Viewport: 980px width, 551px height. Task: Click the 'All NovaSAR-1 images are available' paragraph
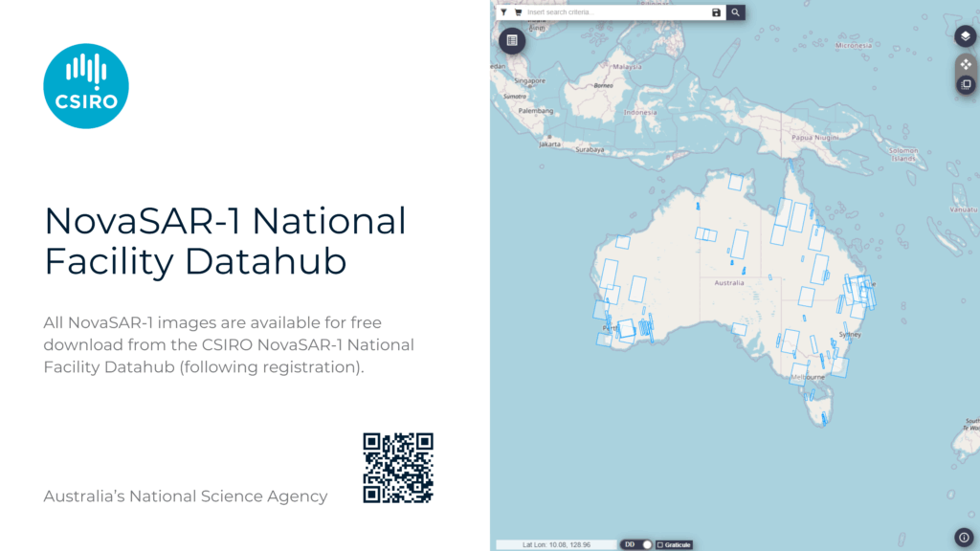pyautogui.click(x=229, y=344)
